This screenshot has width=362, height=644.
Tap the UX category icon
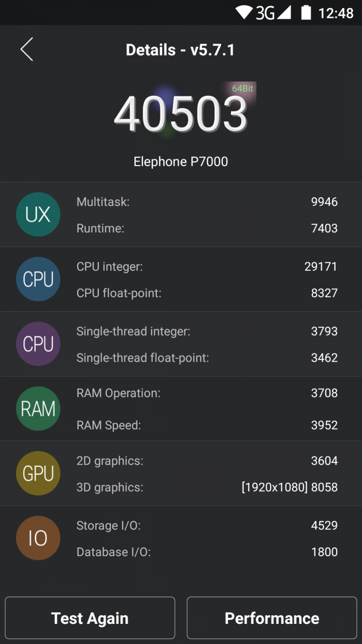(x=38, y=214)
